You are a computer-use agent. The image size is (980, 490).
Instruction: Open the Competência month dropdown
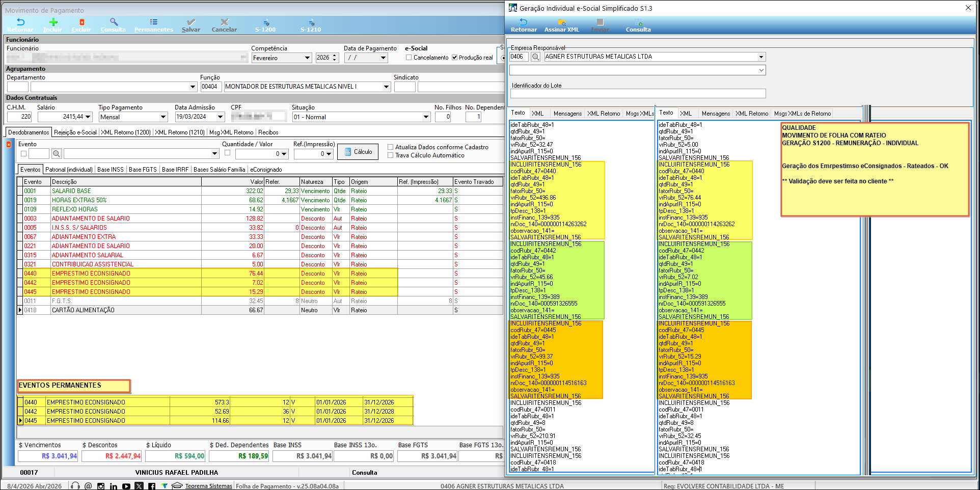click(x=307, y=58)
